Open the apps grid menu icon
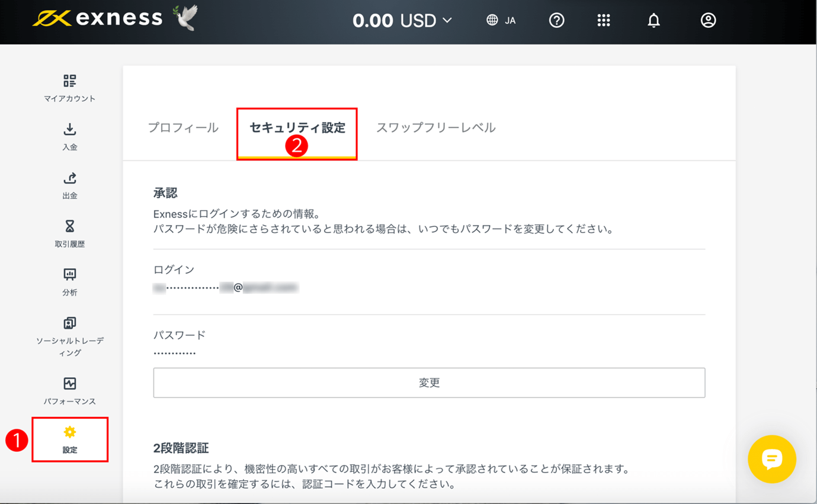 (x=603, y=21)
